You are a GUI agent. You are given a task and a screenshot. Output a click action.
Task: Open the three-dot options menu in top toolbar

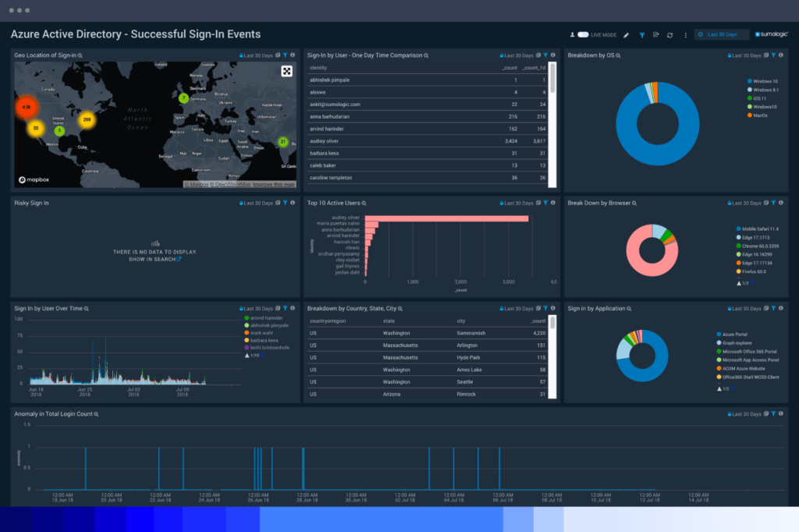687,34
